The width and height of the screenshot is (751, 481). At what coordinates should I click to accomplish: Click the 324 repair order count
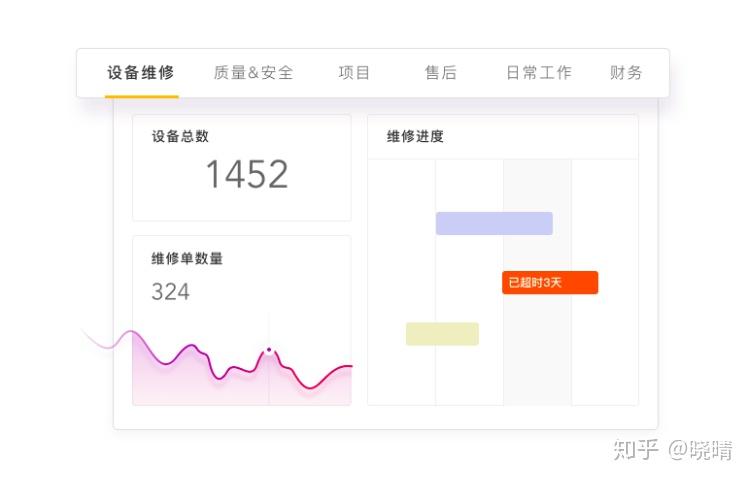(171, 292)
